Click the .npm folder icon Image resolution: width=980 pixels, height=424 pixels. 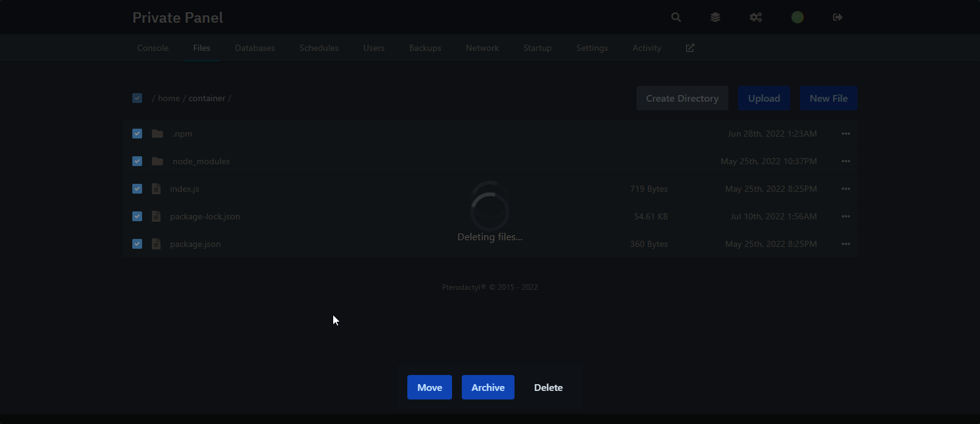157,134
